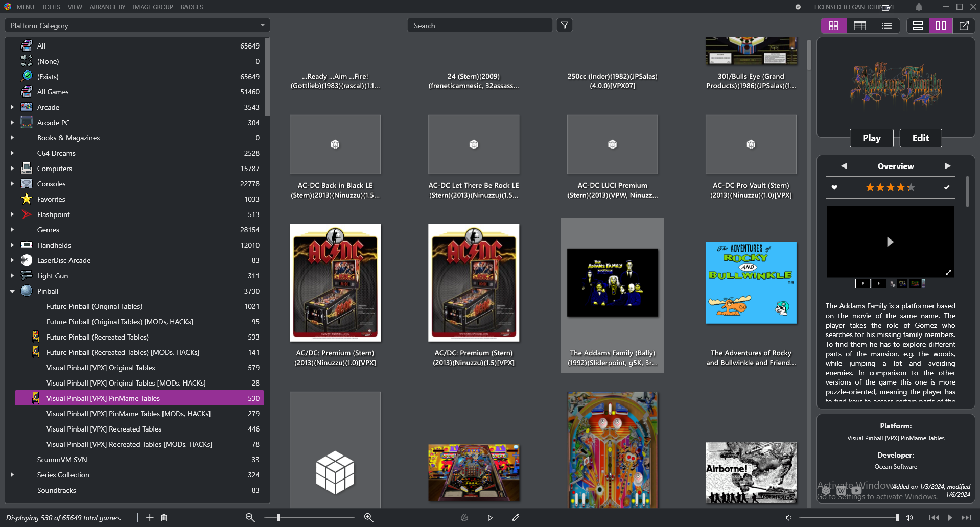
Task: Go to next details section arrow
Action: 948,166
